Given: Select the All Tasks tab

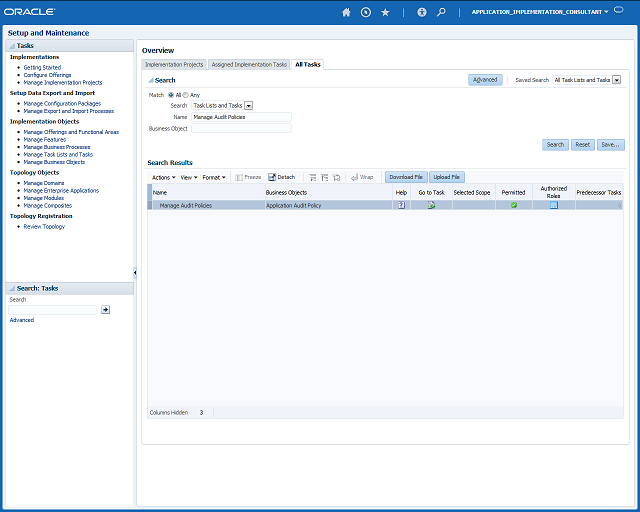Looking at the screenshot, I should [308, 65].
